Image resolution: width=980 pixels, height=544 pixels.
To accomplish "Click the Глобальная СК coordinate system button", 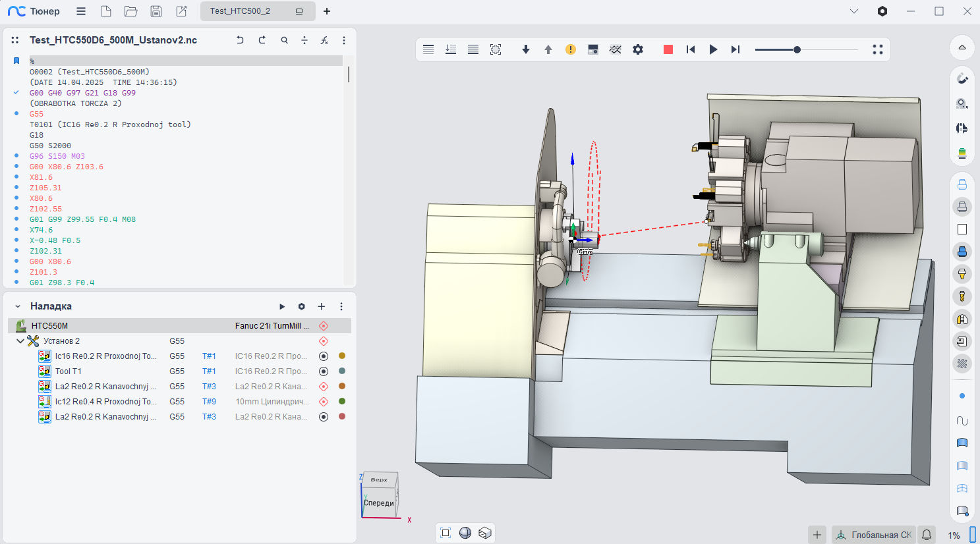I will (874, 535).
